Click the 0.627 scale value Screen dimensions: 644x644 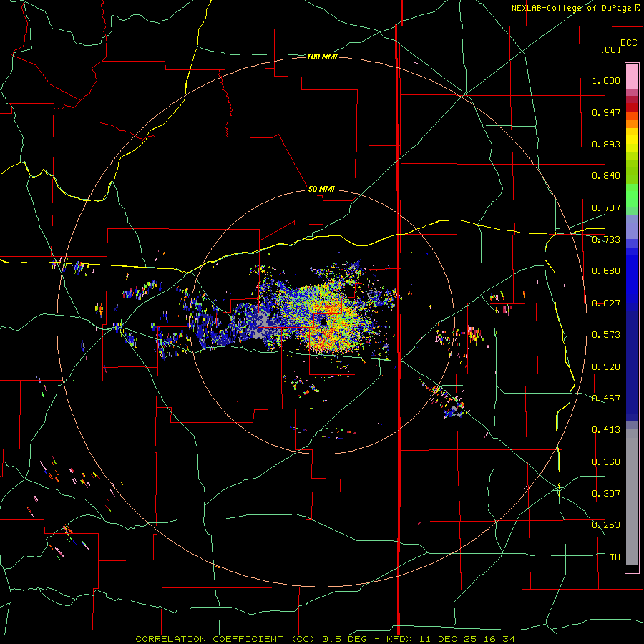pyautogui.click(x=606, y=303)
